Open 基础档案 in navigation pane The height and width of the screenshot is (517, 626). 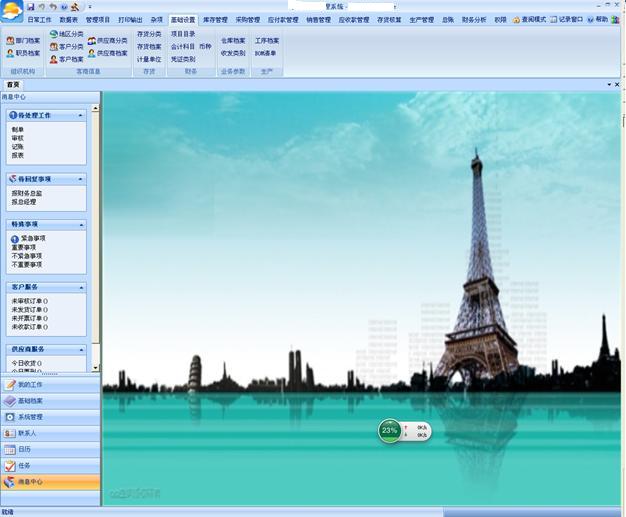pyautogui.click(x=50, y=401)
